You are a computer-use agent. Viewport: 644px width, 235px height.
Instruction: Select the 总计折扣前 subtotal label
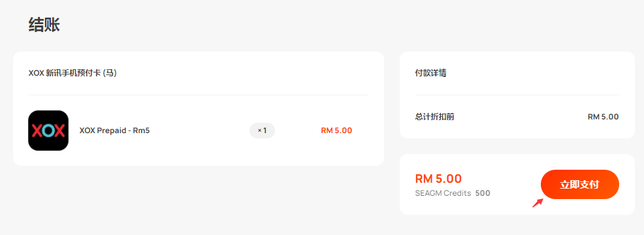[x=434, y=117]
